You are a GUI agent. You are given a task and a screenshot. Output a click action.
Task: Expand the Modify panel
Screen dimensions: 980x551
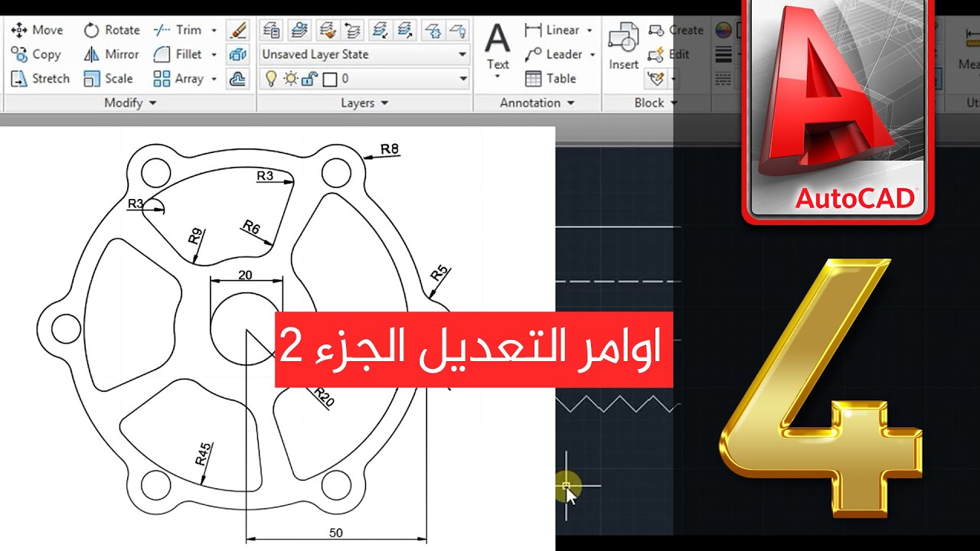[x=130, y=103]
